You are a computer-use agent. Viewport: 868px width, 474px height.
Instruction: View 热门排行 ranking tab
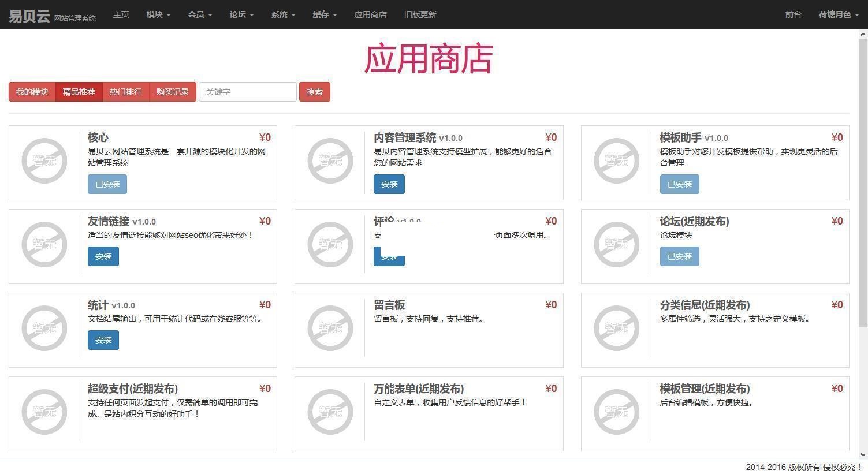[126, 92]
